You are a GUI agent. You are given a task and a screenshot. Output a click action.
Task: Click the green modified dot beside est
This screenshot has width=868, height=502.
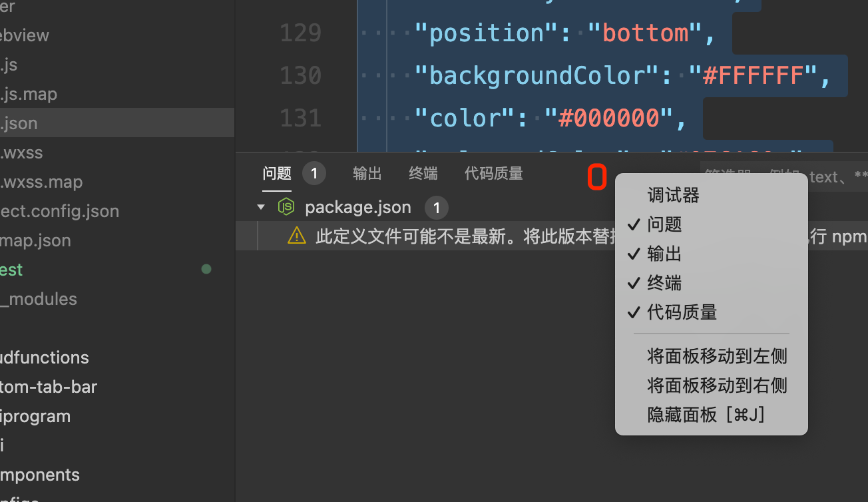(206, 270)
